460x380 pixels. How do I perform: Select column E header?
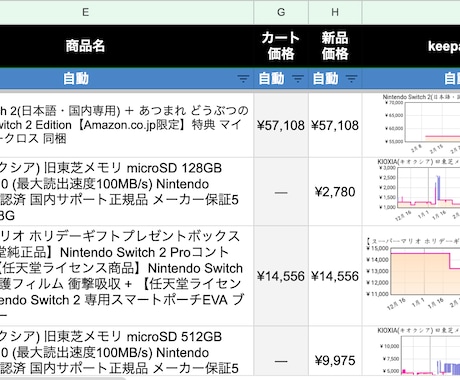click(126, 12)
